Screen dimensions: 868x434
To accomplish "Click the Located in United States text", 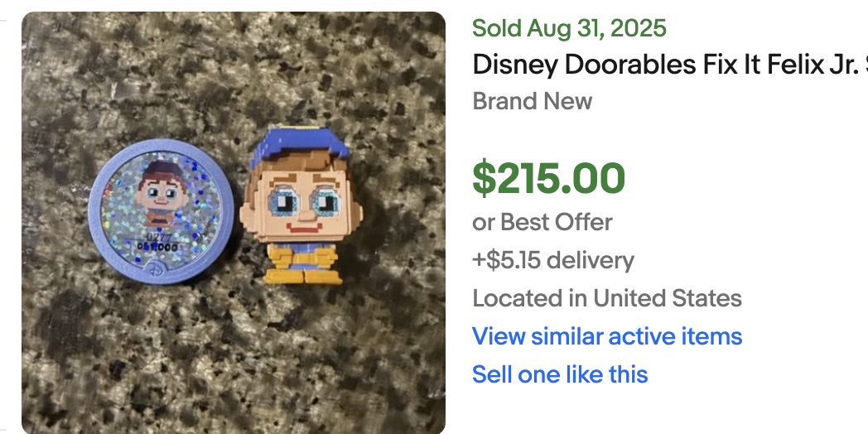I will [606, 298].
